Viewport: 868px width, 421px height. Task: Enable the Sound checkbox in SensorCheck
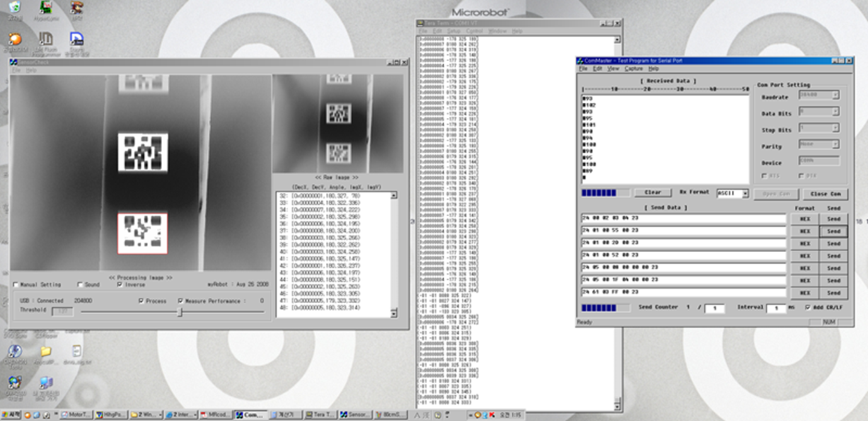click(80, 285)
